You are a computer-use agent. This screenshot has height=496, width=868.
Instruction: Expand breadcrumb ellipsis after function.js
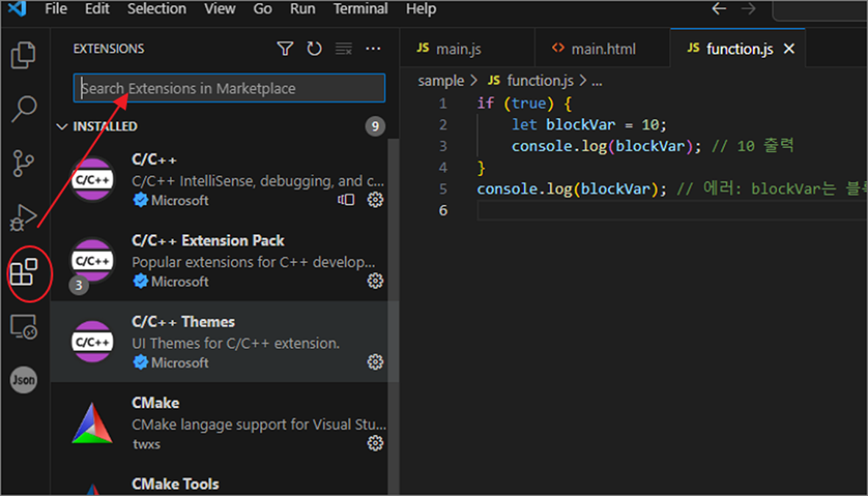(x=597, y=82)
